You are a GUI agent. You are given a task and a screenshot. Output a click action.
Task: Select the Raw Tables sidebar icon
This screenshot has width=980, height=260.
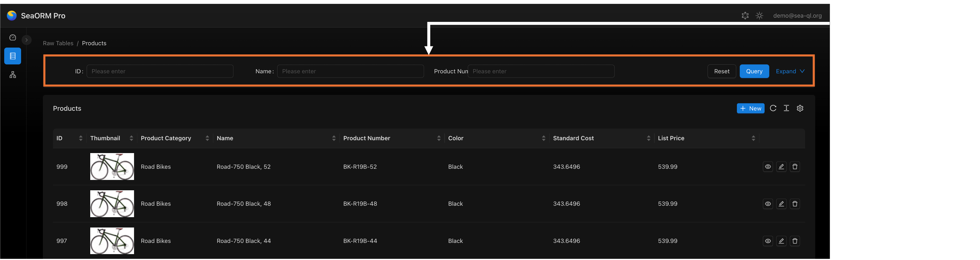[x=12, y=56]
